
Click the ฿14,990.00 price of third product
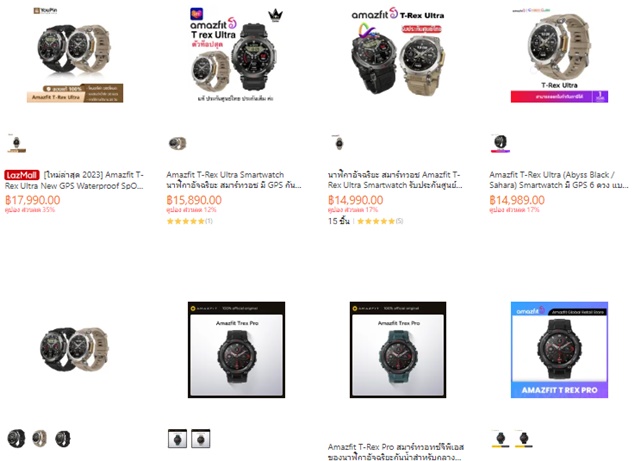tap(356, 200)
